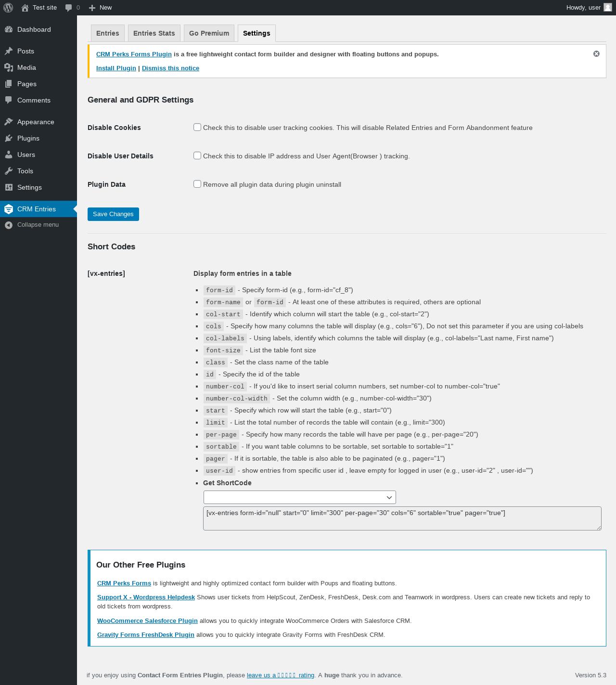Open CRM Perks Forms link under Other Plugins
Screen dimensions: 616x685
click(124, 583)
